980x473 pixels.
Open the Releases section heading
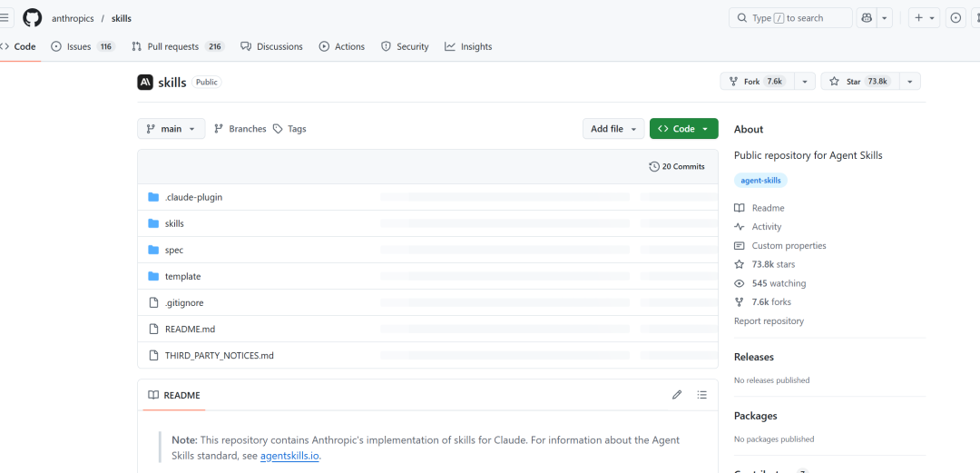[x=754, y=357]
